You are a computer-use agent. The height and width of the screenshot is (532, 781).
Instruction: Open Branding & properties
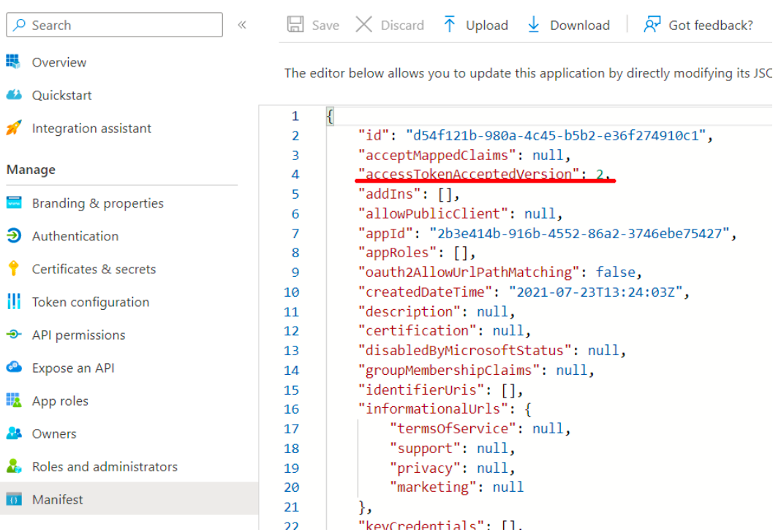[x=98, y=203]
